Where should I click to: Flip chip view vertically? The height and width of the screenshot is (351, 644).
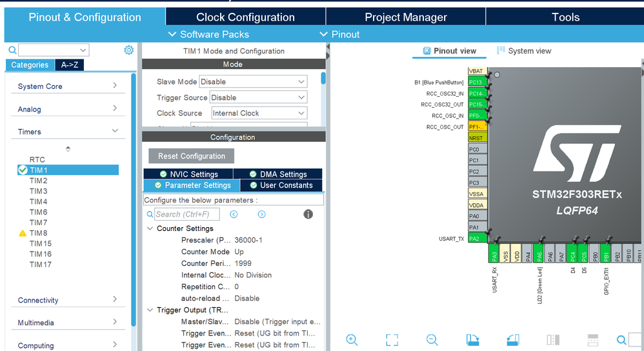point(592,340)
